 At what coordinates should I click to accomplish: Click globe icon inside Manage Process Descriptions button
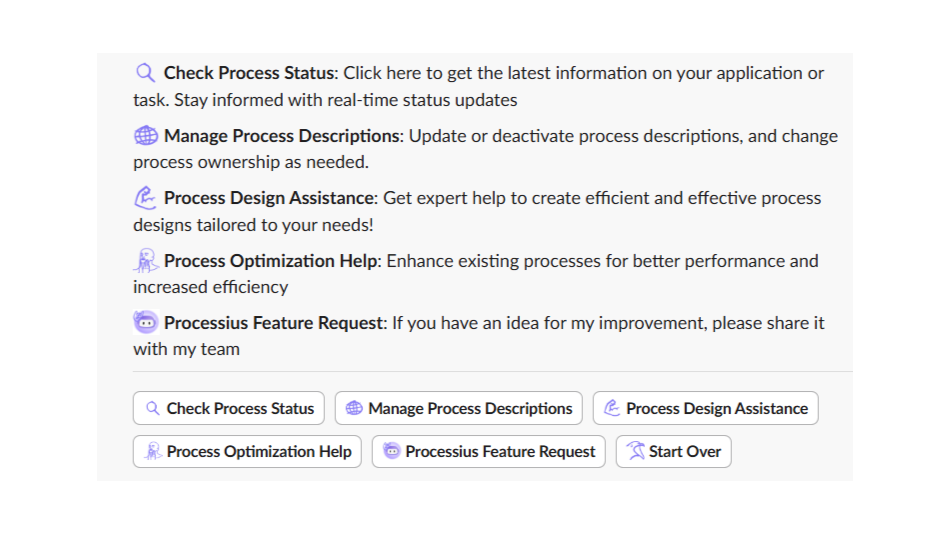coord(354,408)
